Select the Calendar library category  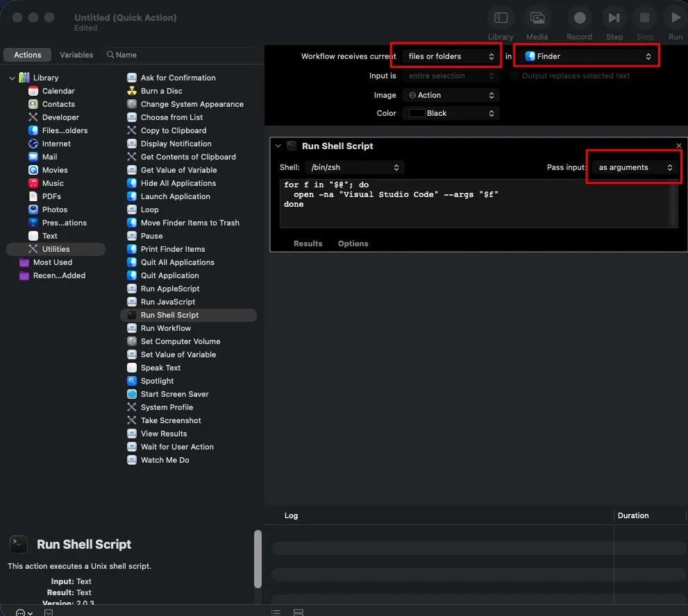58,91
